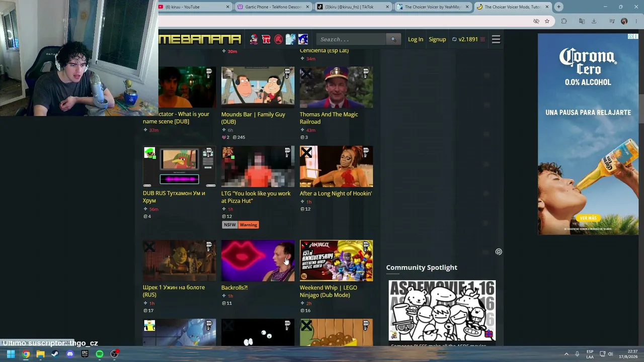Open 'Thomas And The Magic Railroad' title
644x362 pixels.
point(329,118)
